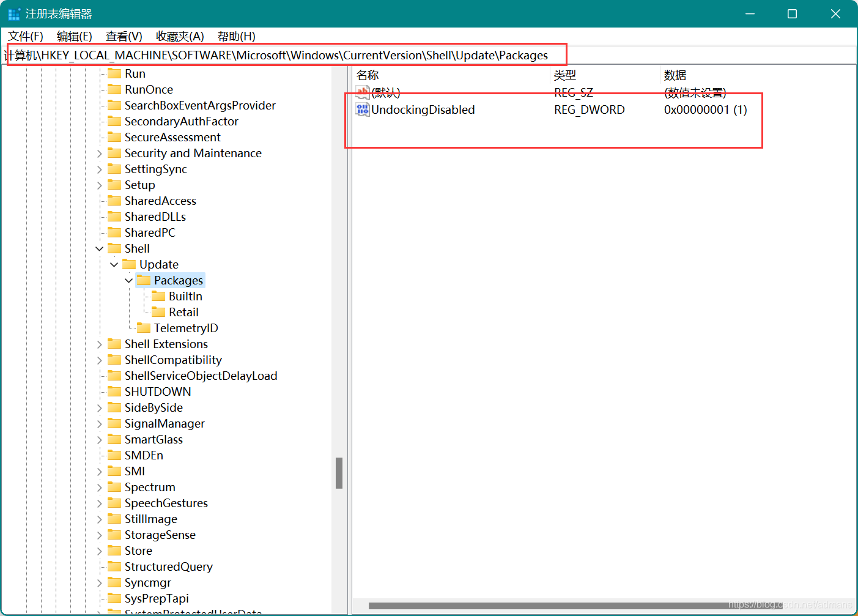Click the Security and Maintenance folder icon
The width and height of the screenshot is (858, 616).
click(x=114, y=153)
